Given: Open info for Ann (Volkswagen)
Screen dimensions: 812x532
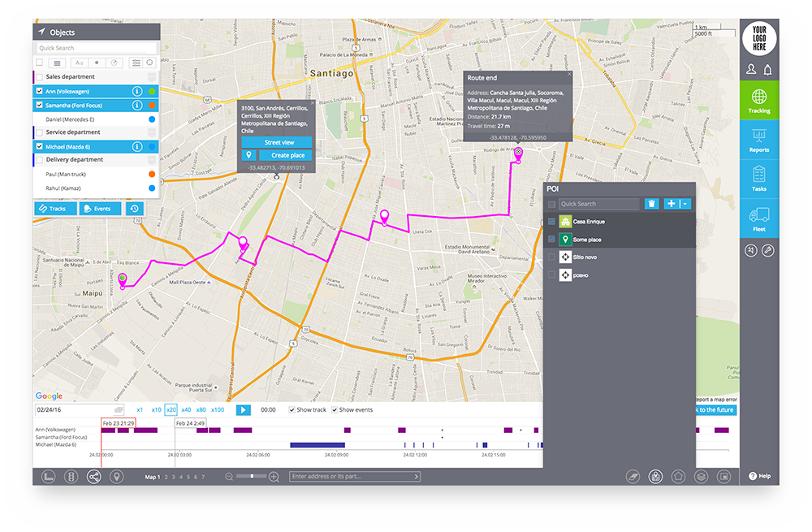Looking at the screenshot, I should tap(137, 92).
